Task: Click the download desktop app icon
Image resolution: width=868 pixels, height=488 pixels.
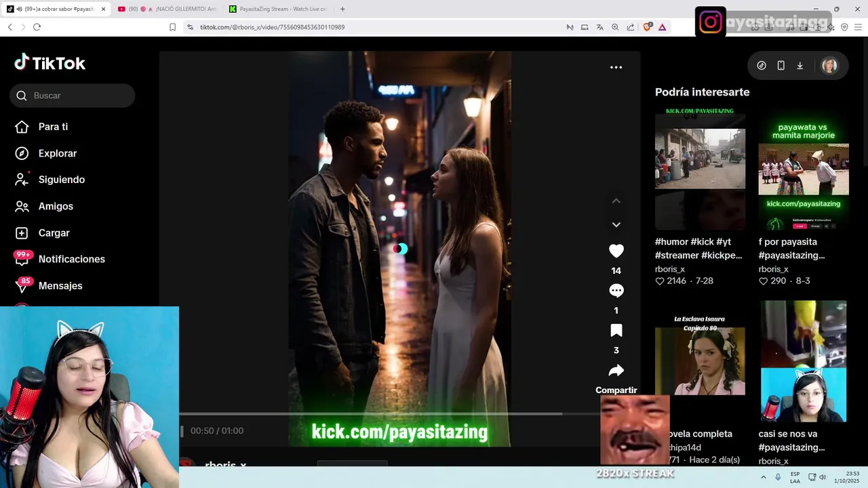Action: click(800, 66)
